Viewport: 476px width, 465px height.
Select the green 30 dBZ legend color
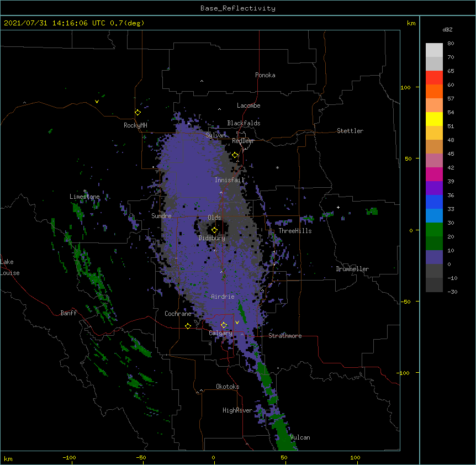click(434, 230)
